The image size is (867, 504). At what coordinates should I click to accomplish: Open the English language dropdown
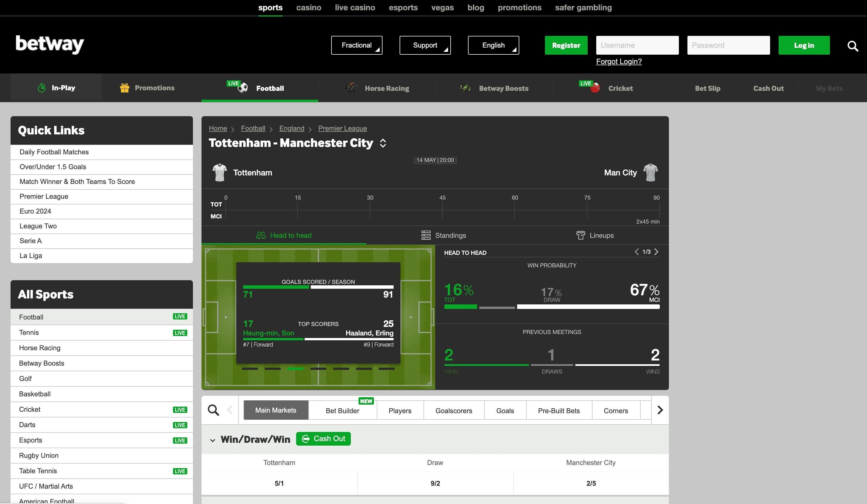tap(493, 45)
